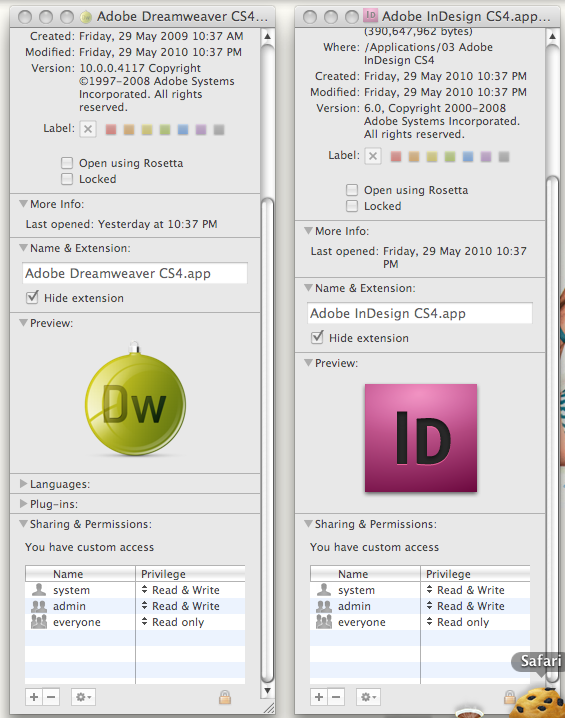Change admin privilege in InDesign window
Viewport: 565px width, 718px height.
[466, 606]
